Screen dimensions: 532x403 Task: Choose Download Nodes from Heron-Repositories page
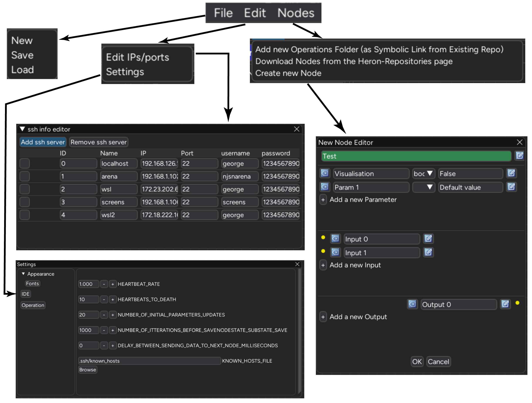[x=354, y=61]
